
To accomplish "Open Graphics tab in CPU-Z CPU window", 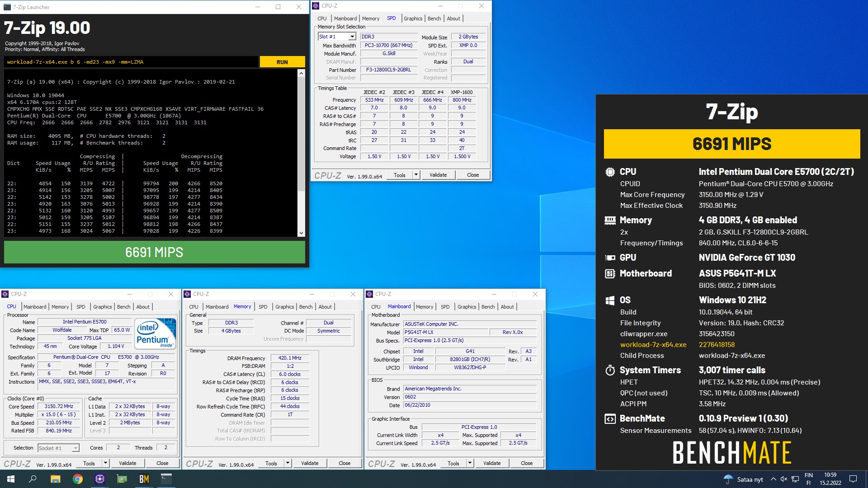I will tap(102, 307).
